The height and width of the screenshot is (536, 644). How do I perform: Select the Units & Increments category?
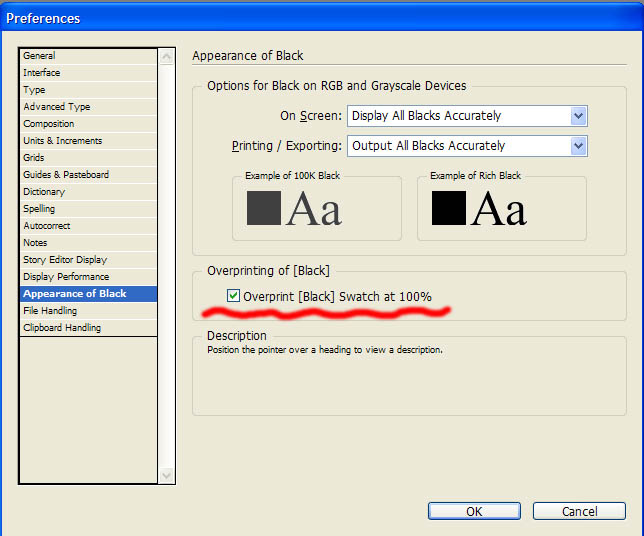pos(88,141)
